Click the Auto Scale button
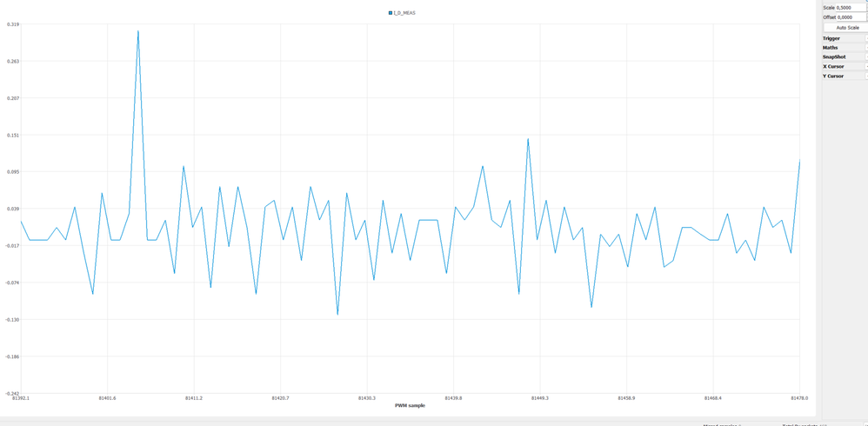The height and width of the screenshot is (426, 868). [847, 27]
